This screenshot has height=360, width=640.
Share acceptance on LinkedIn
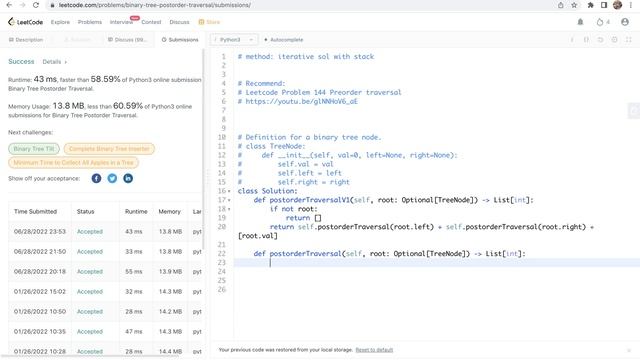coord(128,178)
